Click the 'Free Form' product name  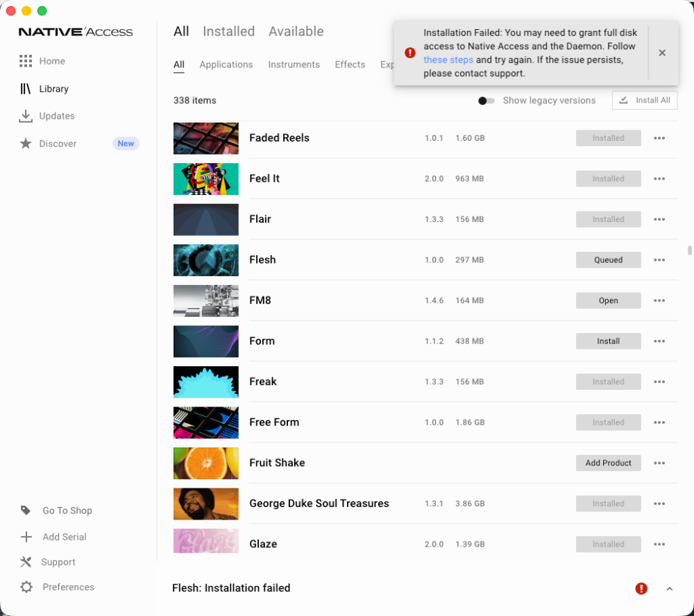274,422
